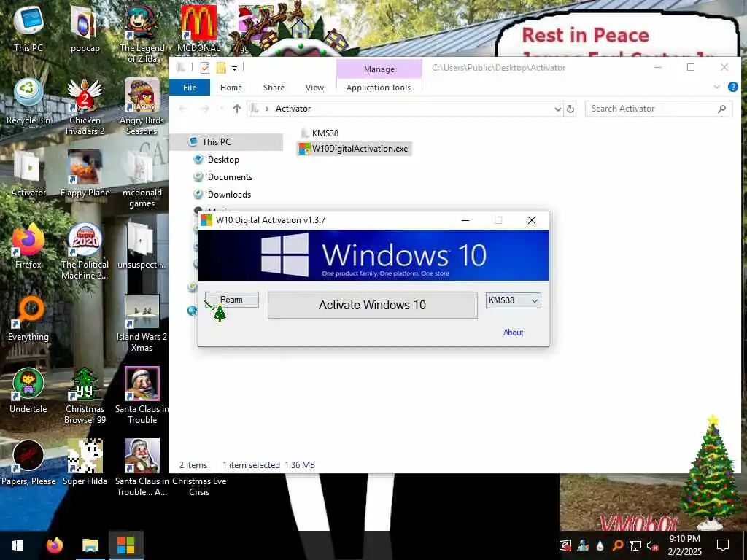Click the Windows Start button
The width and height of the screenshot is (747, 560).
point(18,545)
